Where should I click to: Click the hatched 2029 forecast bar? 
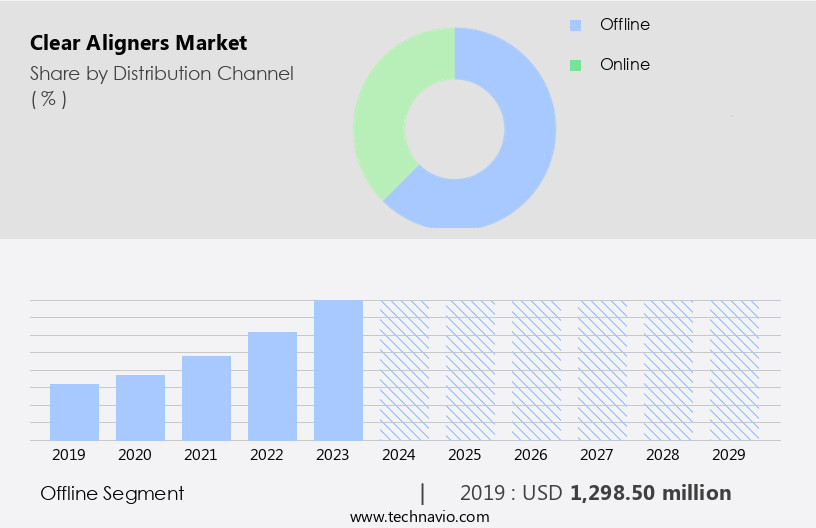pos(734,370)
